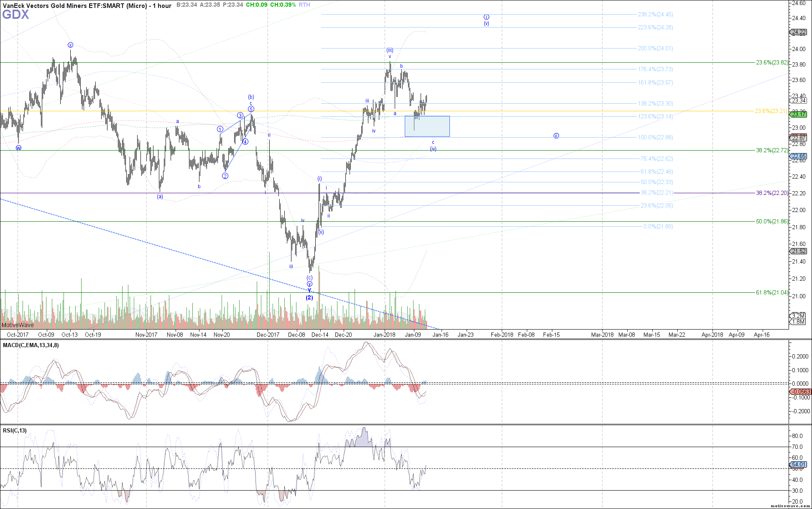Select the Feb-2018 date on time axis

502,335
